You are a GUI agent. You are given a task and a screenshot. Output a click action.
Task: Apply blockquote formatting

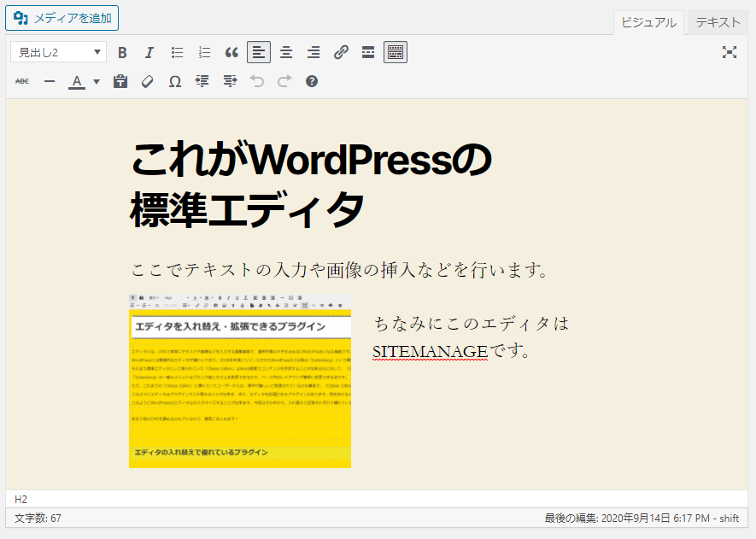[231, 52]
